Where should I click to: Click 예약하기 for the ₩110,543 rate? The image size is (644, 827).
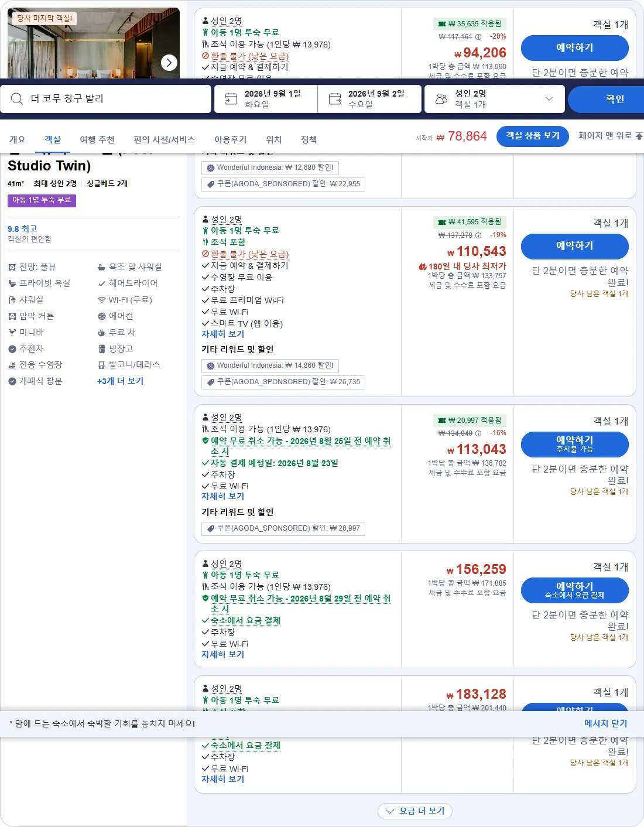(x=575, y=246)
